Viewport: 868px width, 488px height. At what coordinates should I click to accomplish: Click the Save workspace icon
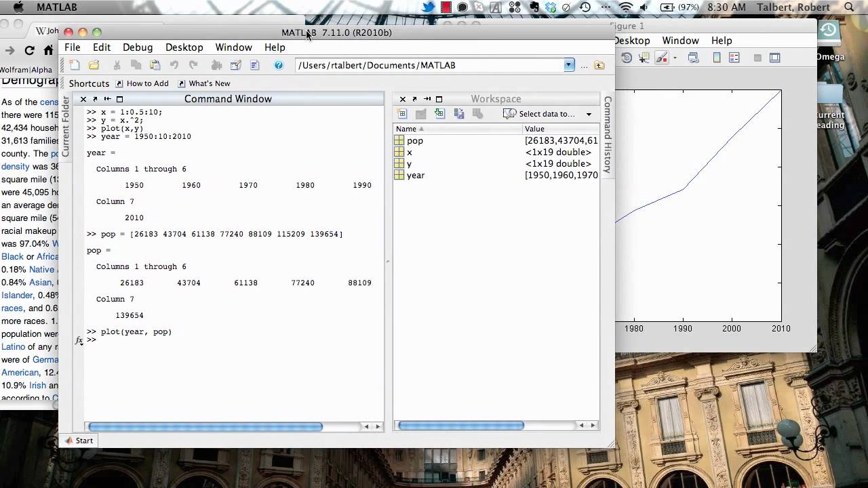tap(459, 114)
